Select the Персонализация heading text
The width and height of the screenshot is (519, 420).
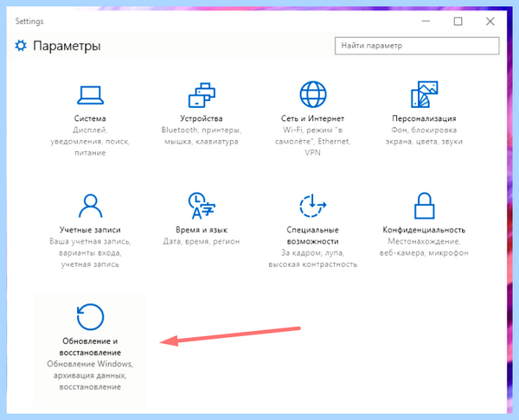[x=424, y=118]
